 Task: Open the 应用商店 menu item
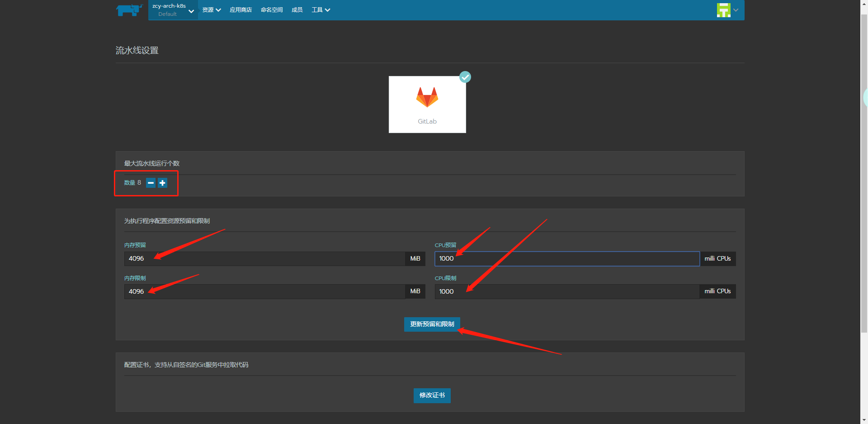(241, 10)
